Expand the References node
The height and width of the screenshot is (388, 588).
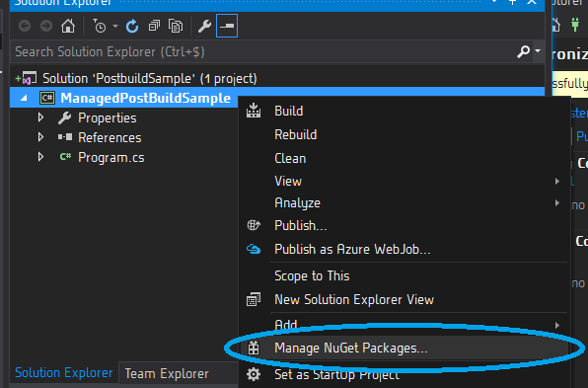coord(40,137)
